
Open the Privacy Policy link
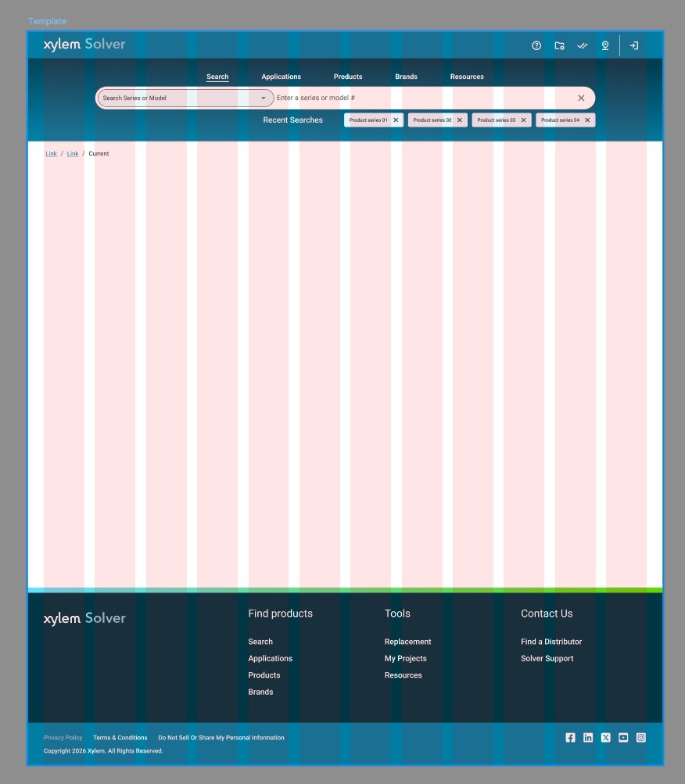click(63, 737)
